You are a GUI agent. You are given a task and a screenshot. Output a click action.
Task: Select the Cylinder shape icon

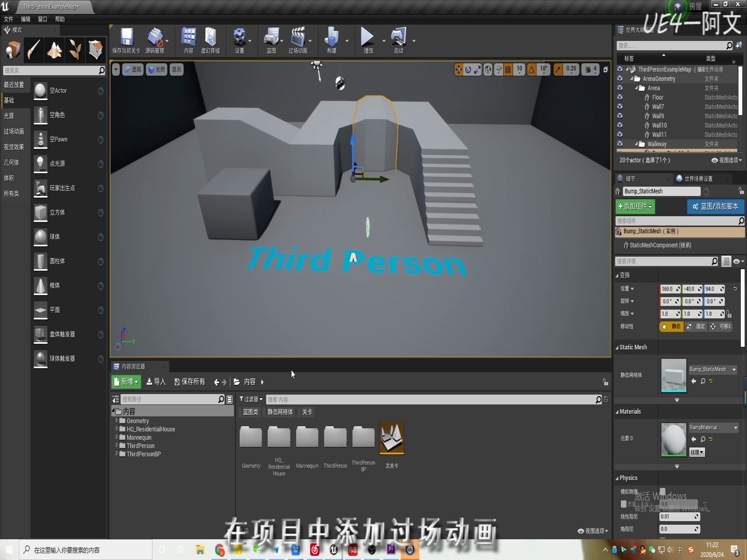point(40,261)
